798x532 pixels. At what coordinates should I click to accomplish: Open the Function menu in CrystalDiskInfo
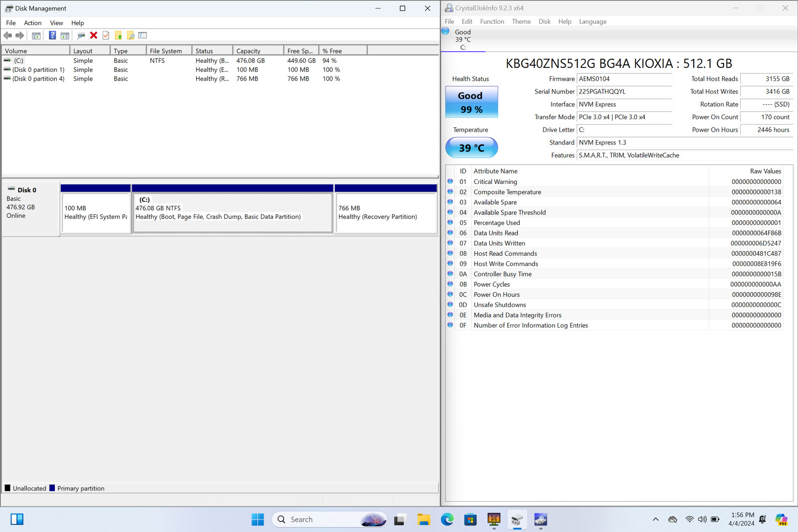492,21
